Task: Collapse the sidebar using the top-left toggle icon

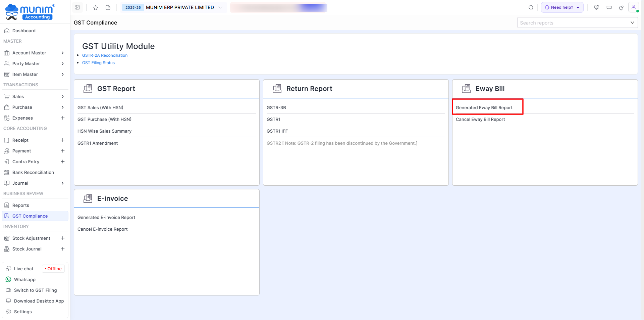Action: 77,7
